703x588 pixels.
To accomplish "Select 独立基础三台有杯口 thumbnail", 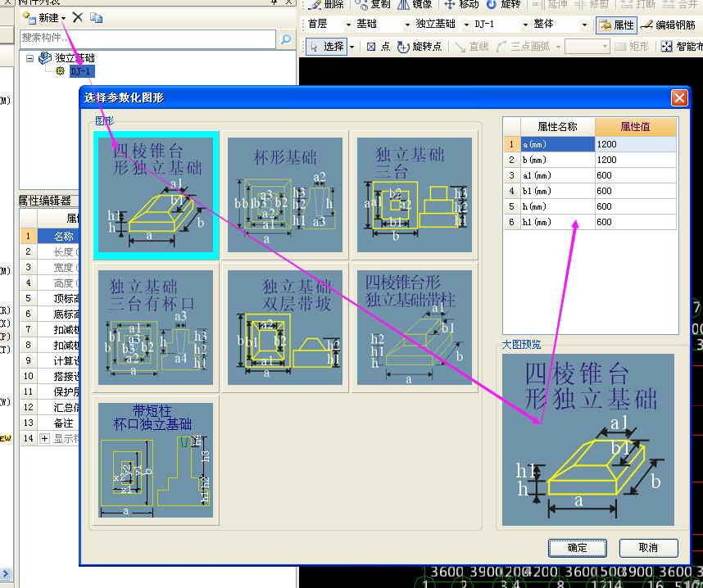I will coord(156,327).
